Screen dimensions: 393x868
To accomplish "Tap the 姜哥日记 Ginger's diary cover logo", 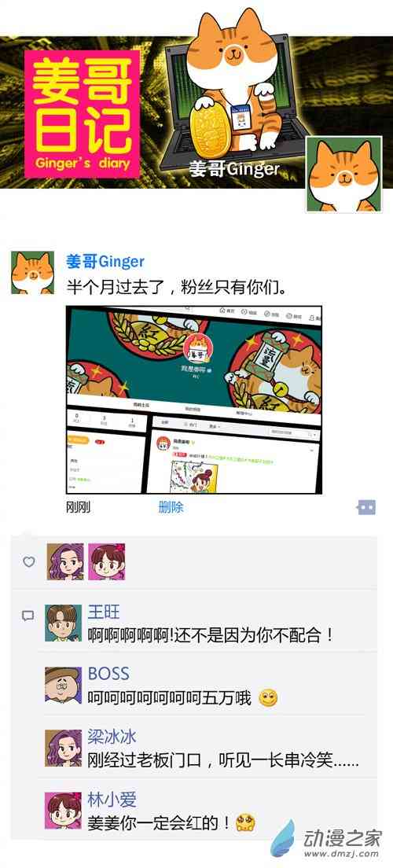I will point(82,114).
